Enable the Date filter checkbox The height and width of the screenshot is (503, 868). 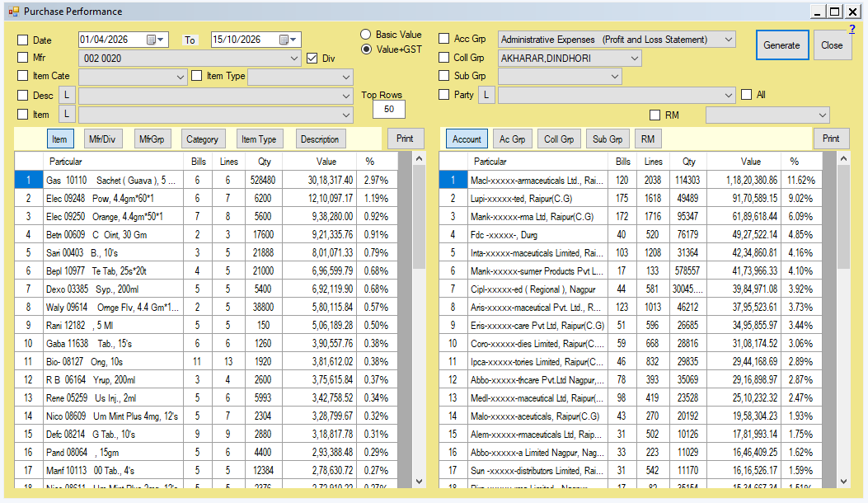[23, 40]
